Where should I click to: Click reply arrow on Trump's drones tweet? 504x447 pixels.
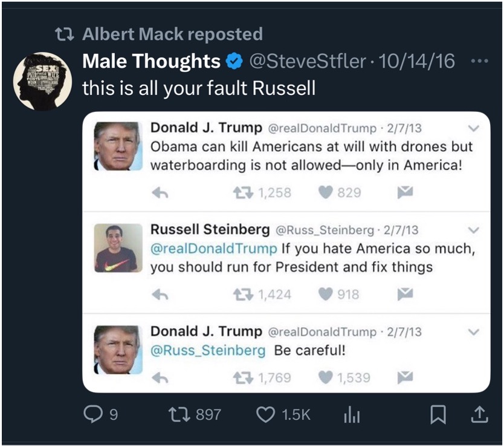[x=160, y=192]
